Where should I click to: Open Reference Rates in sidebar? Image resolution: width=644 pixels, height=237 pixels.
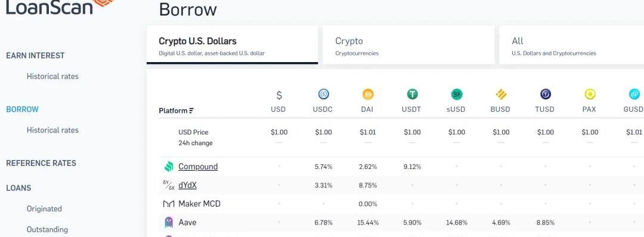(x=41, y=163)
